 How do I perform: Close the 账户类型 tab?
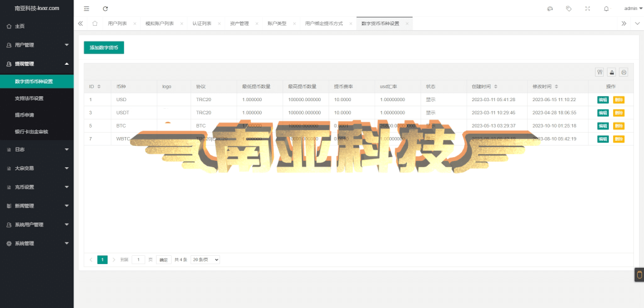294,24
